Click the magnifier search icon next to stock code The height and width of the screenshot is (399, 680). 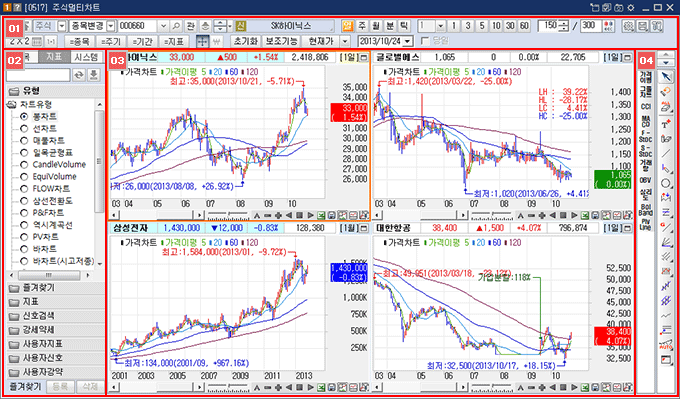click(177, 26)
